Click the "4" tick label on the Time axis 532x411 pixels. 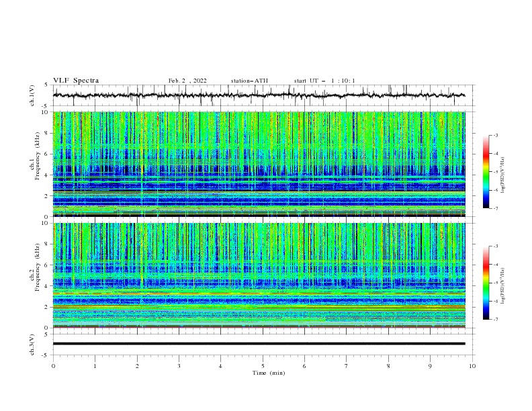220,366
